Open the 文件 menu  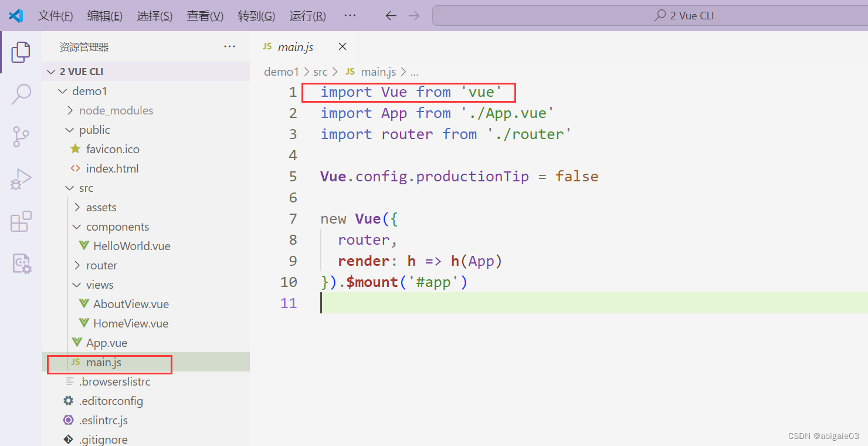click(55, 16)
